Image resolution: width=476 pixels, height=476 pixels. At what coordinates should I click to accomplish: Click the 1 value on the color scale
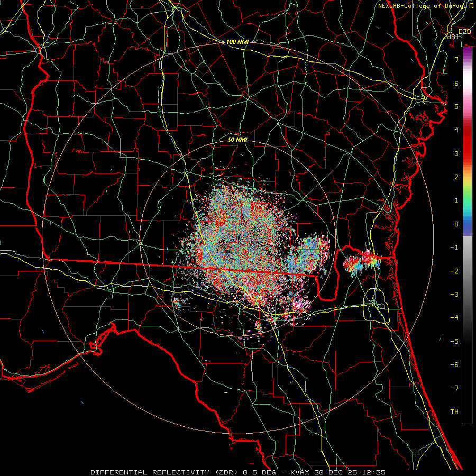coord(456,200)
